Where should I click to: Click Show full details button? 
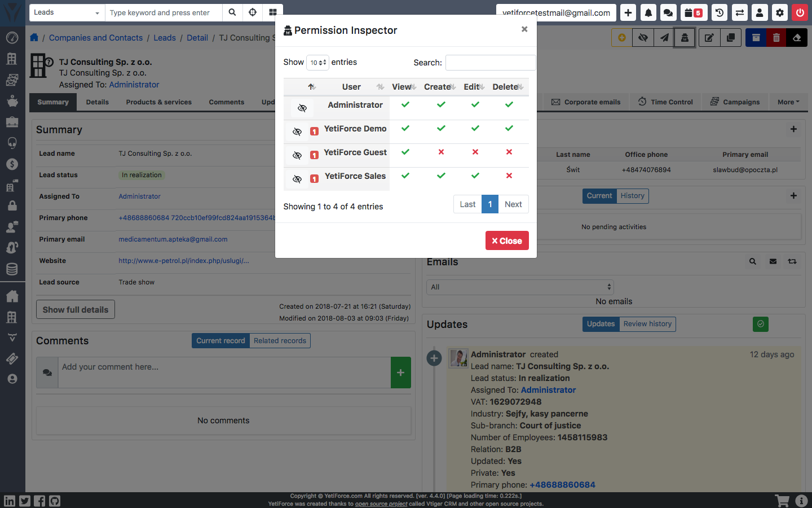click(x=76, y=309)
